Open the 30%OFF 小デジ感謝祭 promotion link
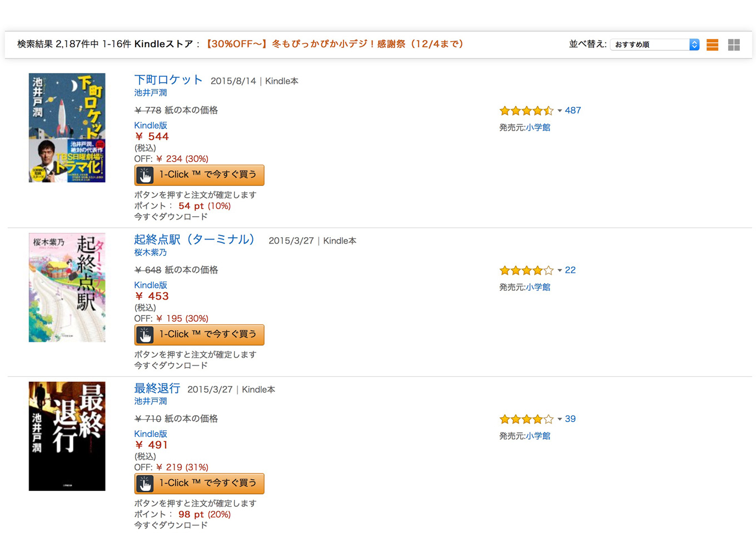The width and height of the screenshot is (756, 533). 335,44
